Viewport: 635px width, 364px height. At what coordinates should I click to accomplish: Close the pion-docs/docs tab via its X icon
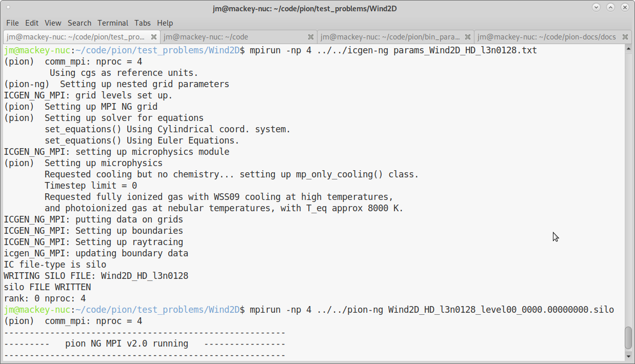625,37
